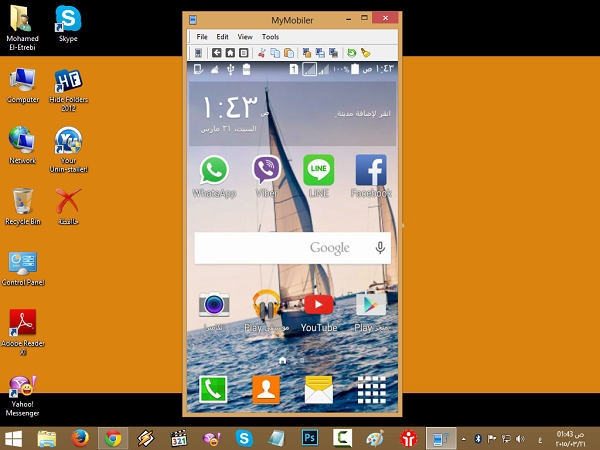Screen dimensions: 600x450
Task: Open the Edit menu in MyMobiler
Action: 222,37
